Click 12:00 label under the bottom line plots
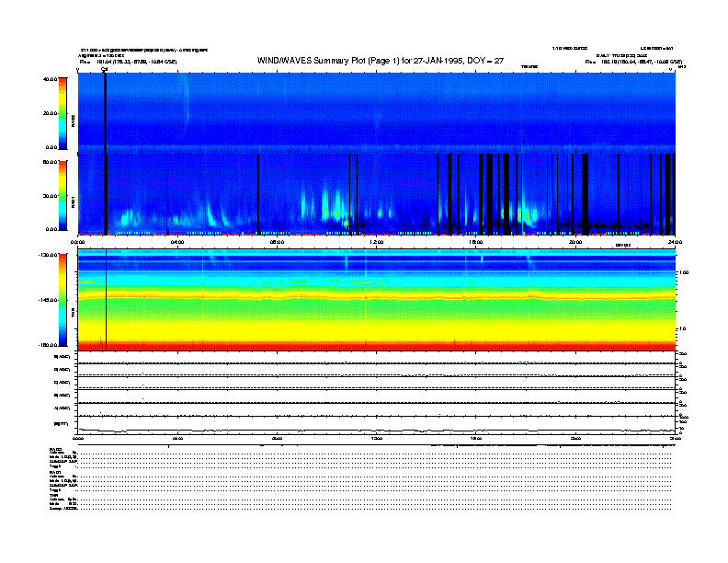728x563 pixels. pyautogui.click(x=377, y=438)
